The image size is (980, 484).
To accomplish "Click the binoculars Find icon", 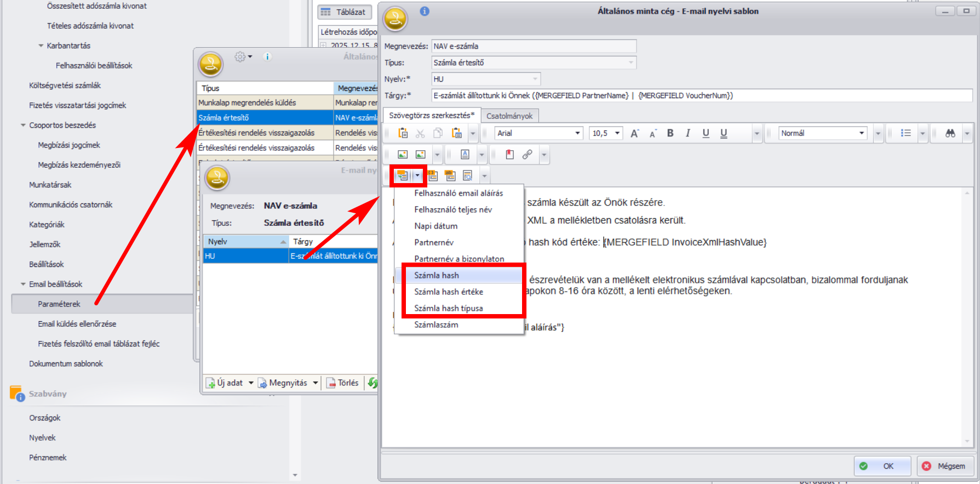I will 950,133.
